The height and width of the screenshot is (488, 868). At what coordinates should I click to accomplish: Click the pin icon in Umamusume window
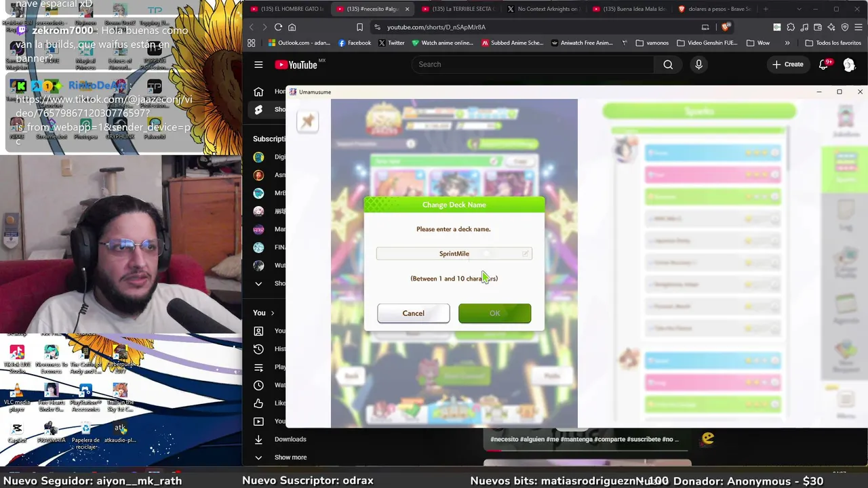click(307, 121)
